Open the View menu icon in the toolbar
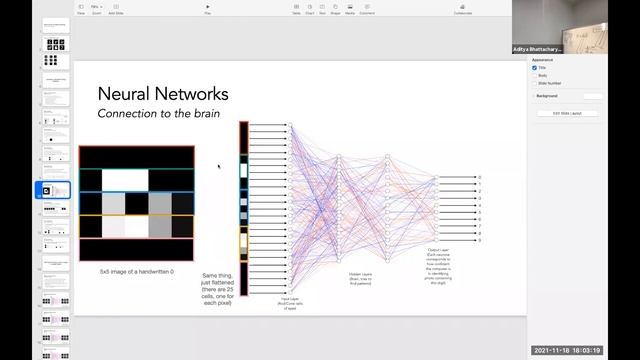640x360 pixels. [81, 7]
